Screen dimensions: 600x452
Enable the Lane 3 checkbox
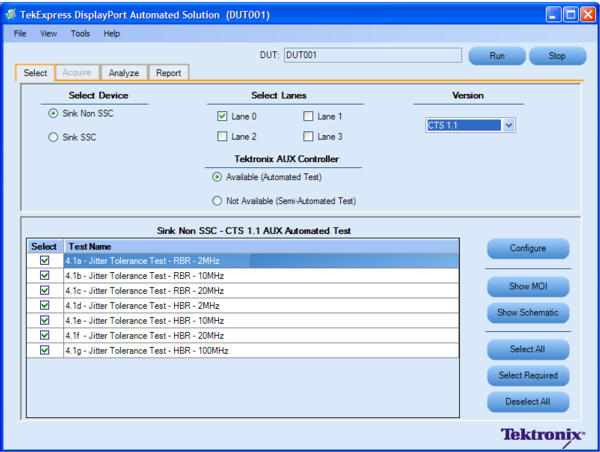[308, 136]
